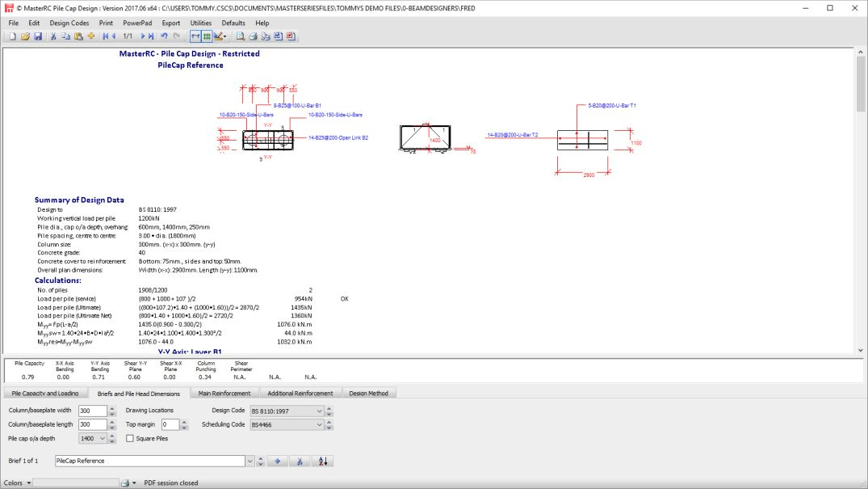The height and width of the screenshot is (489, 868).
Task: Adjust the Scheduling Code stepper arrows
Action: tap(329, 425)
